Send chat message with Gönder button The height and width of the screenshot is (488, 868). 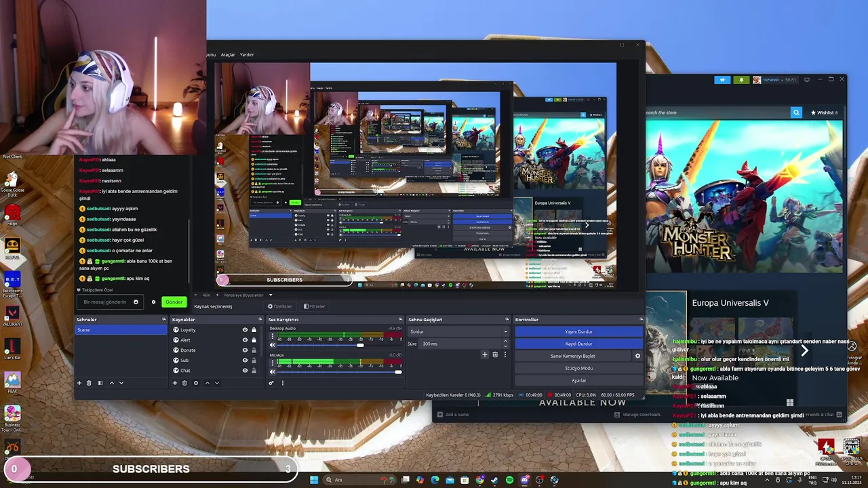click(174, 302)
